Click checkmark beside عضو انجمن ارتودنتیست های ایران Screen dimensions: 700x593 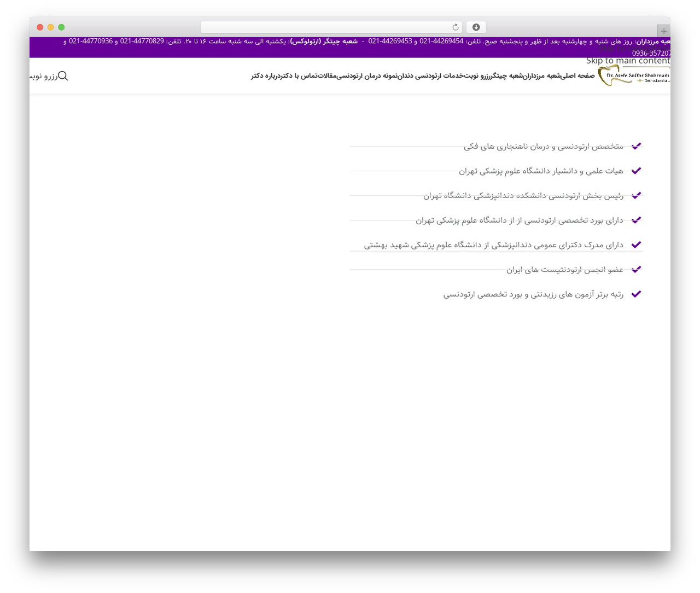[x=636, y=269]
